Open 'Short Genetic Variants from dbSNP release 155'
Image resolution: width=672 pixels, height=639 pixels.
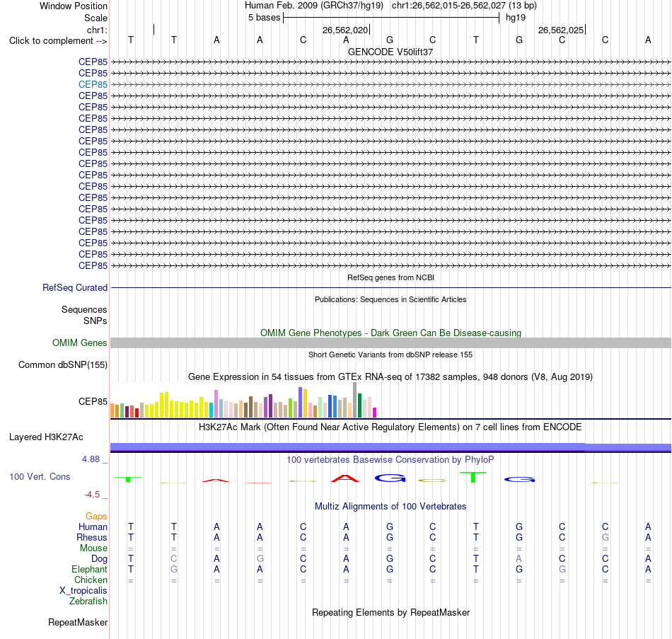coord(390,355)
